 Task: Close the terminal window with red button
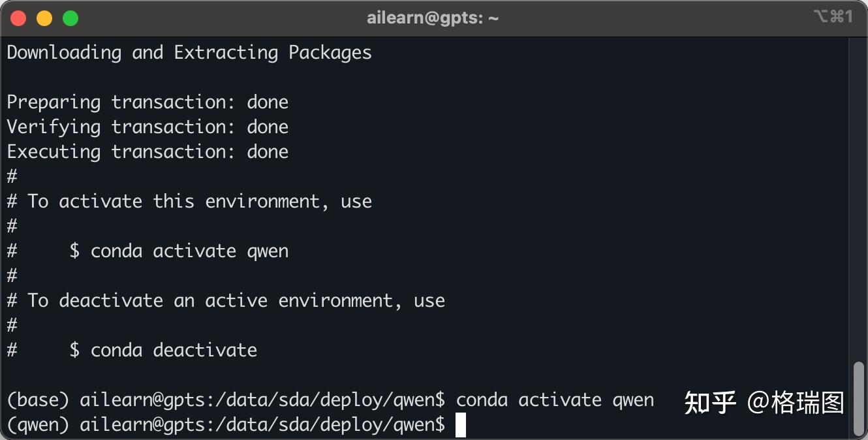coord(18,18)
